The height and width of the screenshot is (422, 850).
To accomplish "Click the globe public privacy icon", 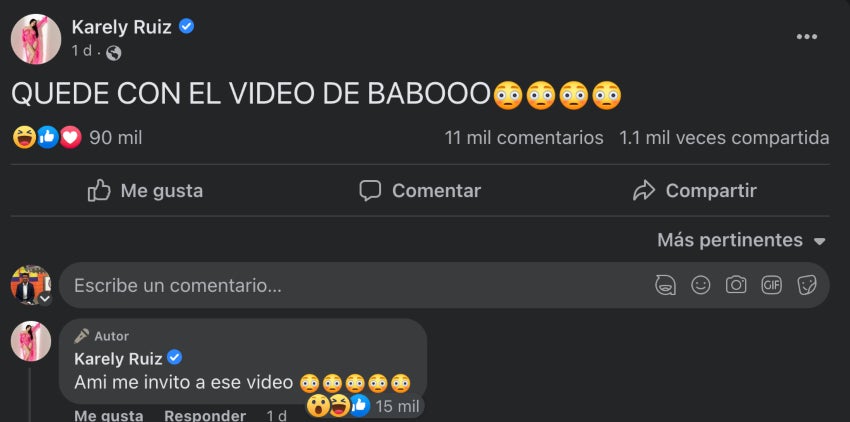I will click(x=113, y=53).
